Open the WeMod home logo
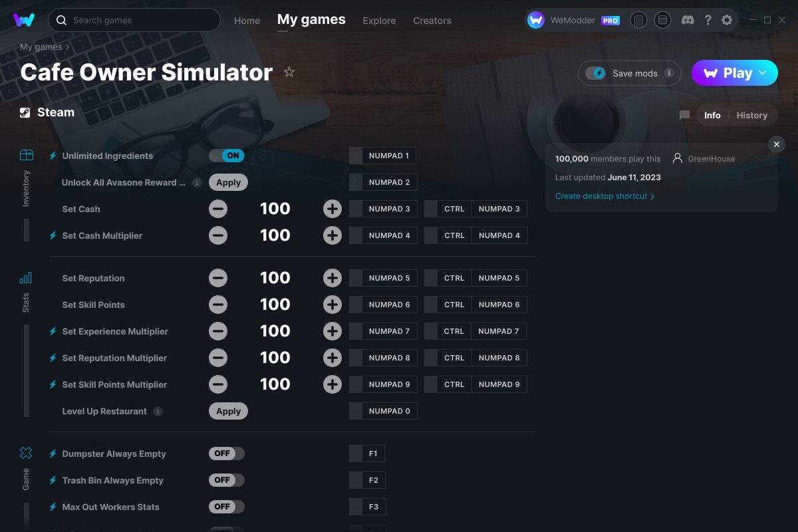This screenshot has height=532, width=798. 24,20
